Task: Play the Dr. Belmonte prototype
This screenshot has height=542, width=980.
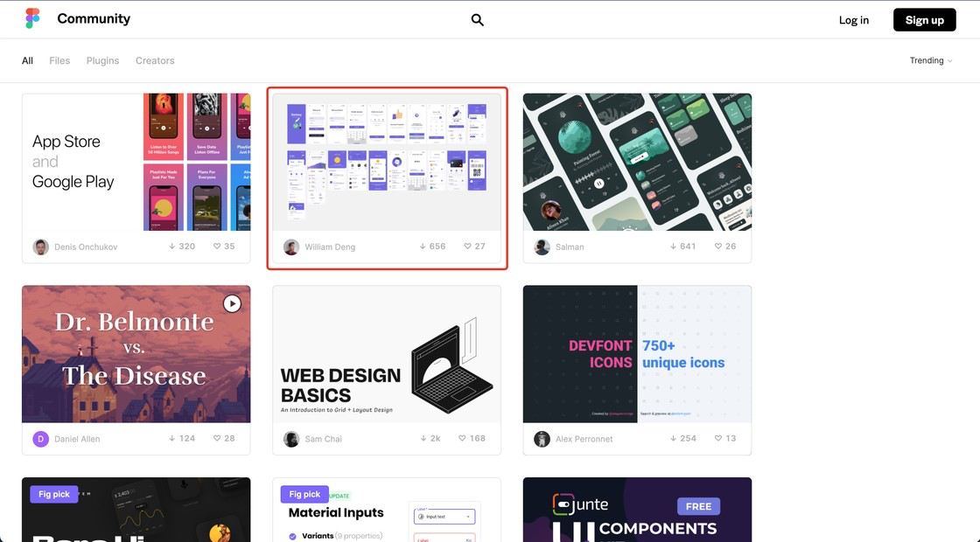Action: point(232,304)
